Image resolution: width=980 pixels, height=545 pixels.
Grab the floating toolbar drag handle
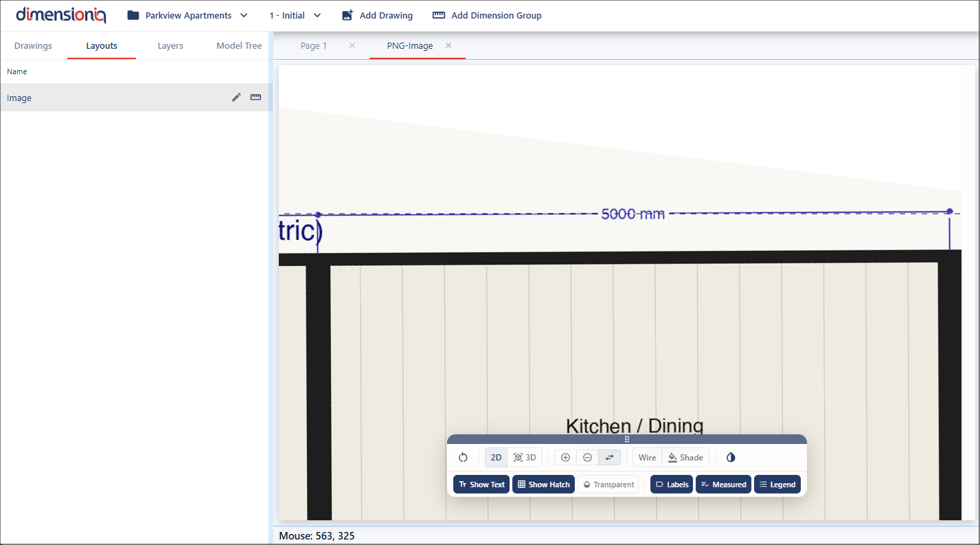tap(626, 439)
